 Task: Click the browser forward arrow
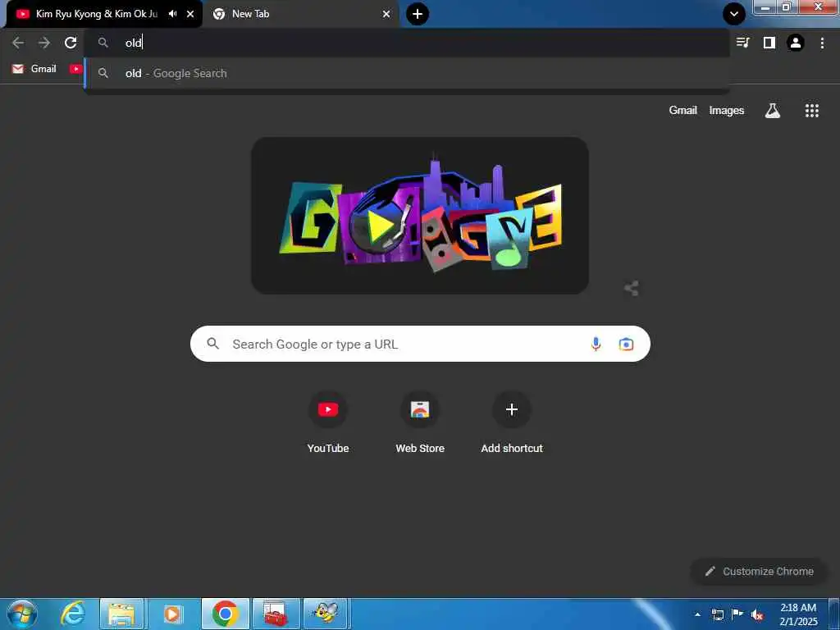point(44,43)
